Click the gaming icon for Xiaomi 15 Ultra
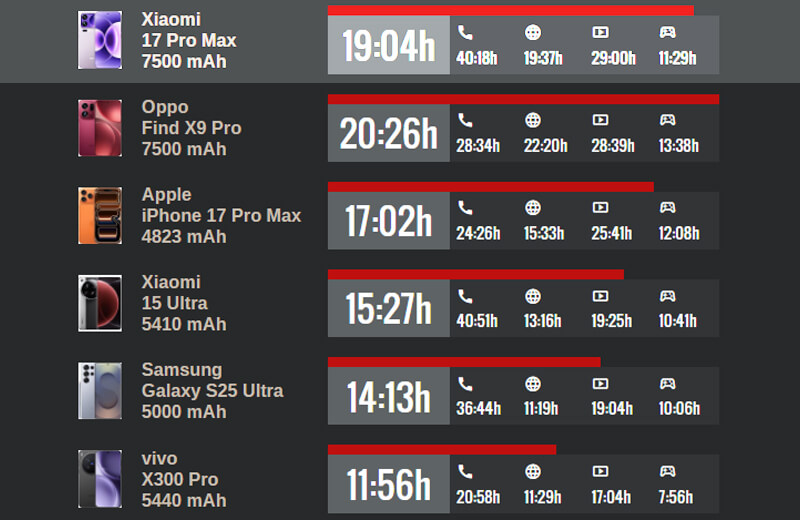The width and height of the screenshot is (800, 520). [667, 296]
